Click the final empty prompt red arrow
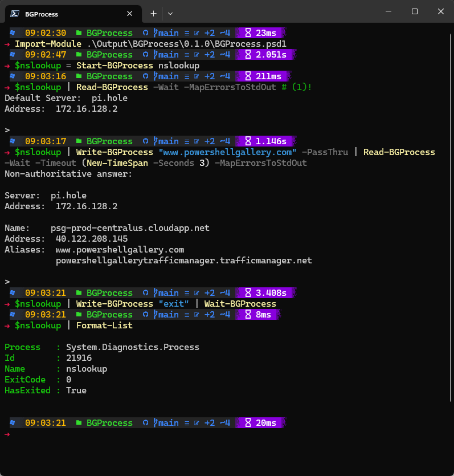The height and width of the screenshot is (476, 454). pos(7,434)
